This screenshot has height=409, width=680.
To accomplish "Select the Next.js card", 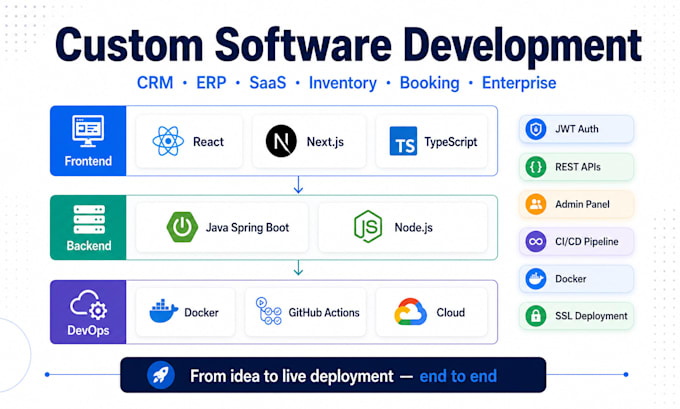I will point(309,141).
